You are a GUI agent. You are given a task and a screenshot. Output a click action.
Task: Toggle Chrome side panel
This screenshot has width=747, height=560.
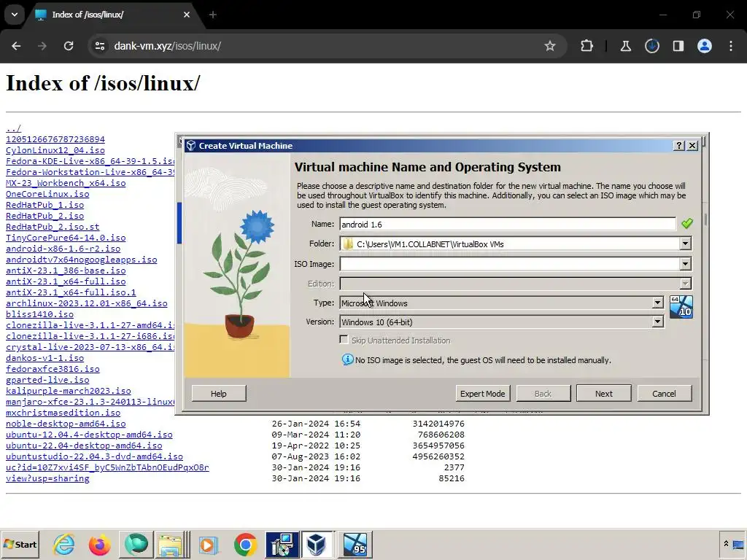tap(678, 46)
